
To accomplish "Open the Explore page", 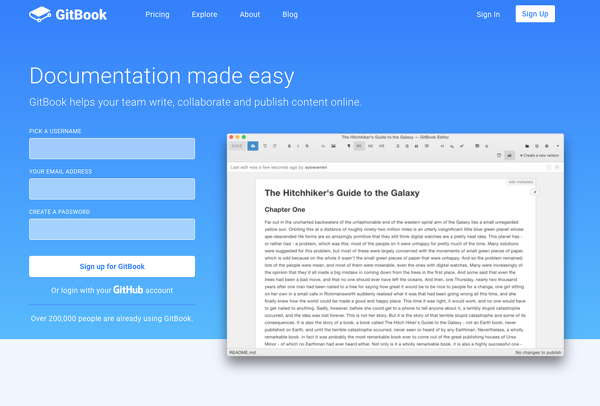I will coord(204,15).
